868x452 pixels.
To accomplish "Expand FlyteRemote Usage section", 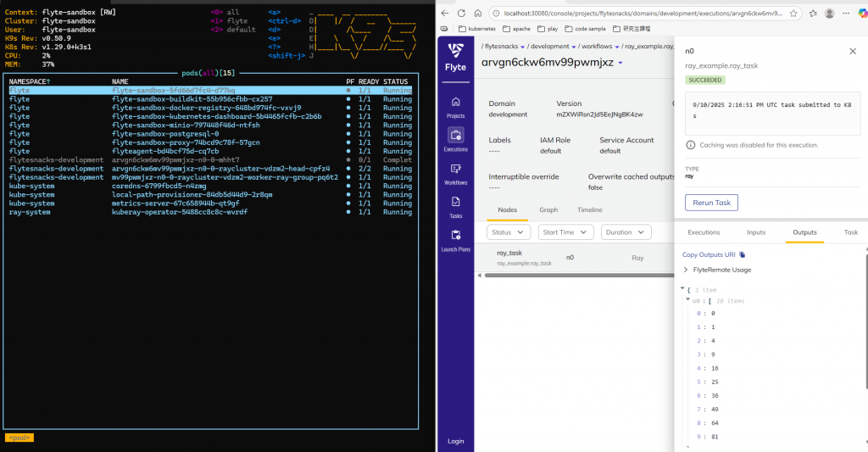I will (717, 270).
